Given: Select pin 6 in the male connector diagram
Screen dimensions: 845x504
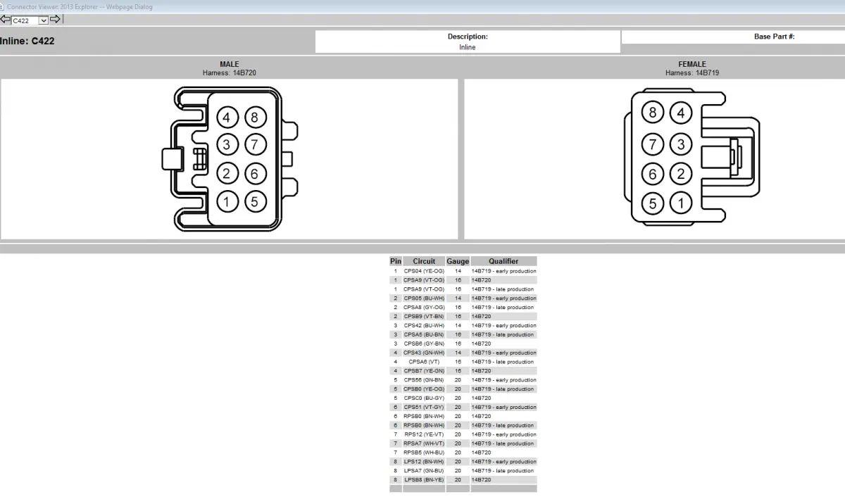Looking at the screenshot, I should [255, 173].
